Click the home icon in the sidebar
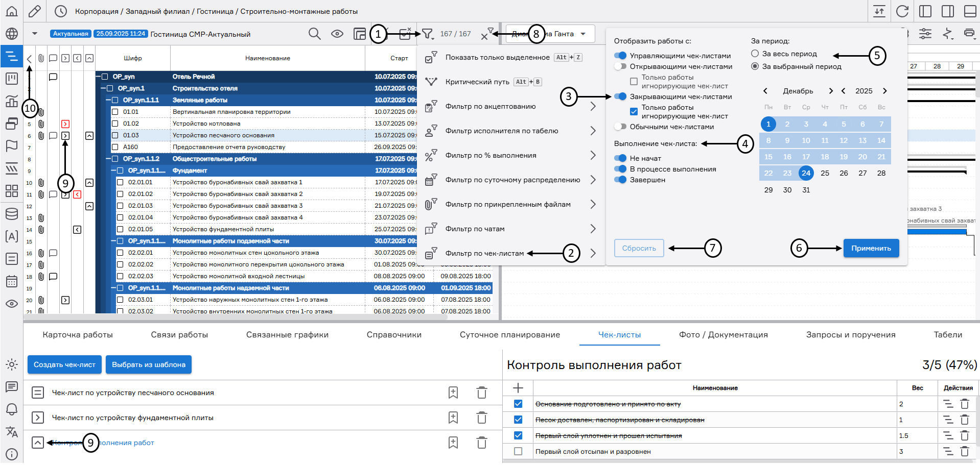The image size is (980, 465). coord(11,11)
